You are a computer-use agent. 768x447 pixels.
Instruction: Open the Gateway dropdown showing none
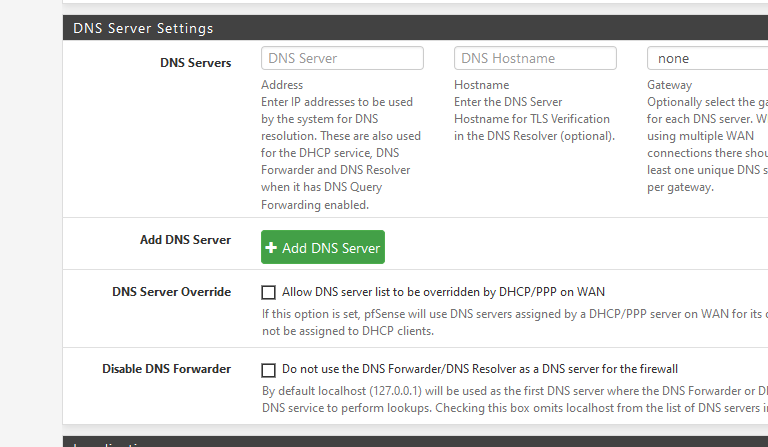[707, 58]
